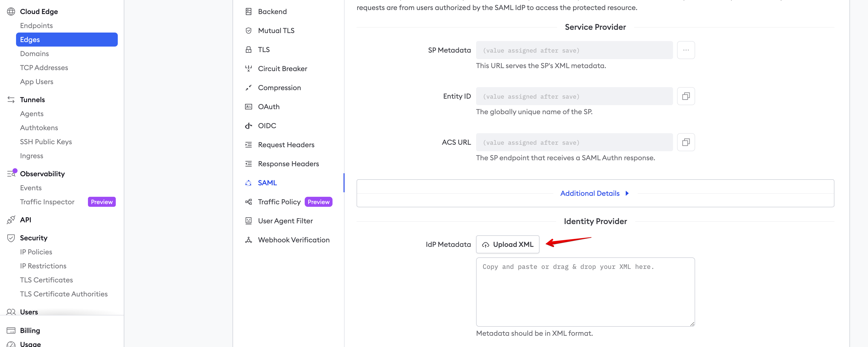Expand the Additional Details section
Viewport: 868px width, 347px height.
(x=595, y=193)
